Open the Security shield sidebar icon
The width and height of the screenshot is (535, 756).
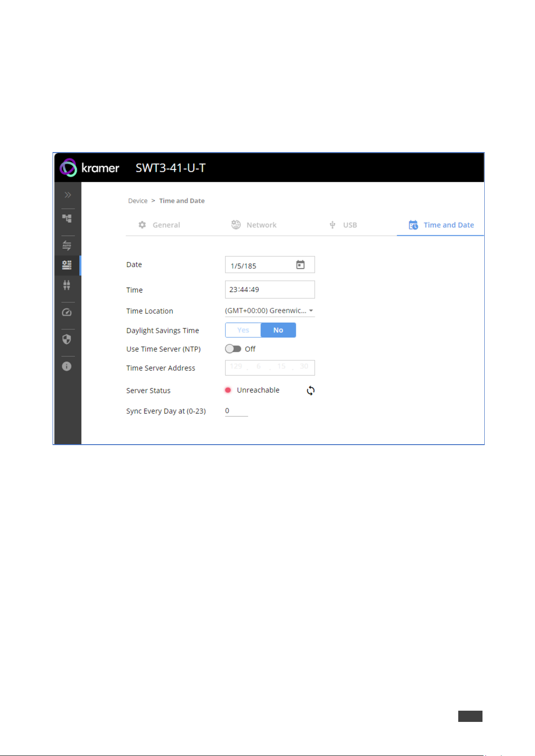click(67, 339)
